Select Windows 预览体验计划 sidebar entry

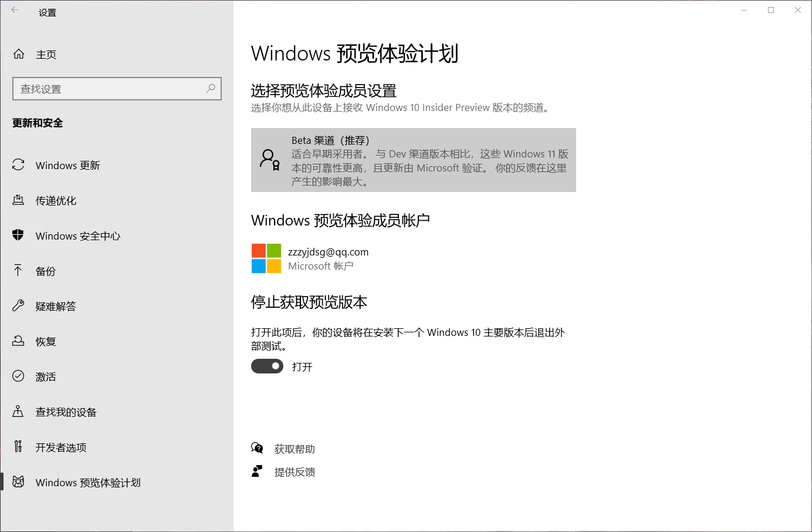[x=117, y=482]
